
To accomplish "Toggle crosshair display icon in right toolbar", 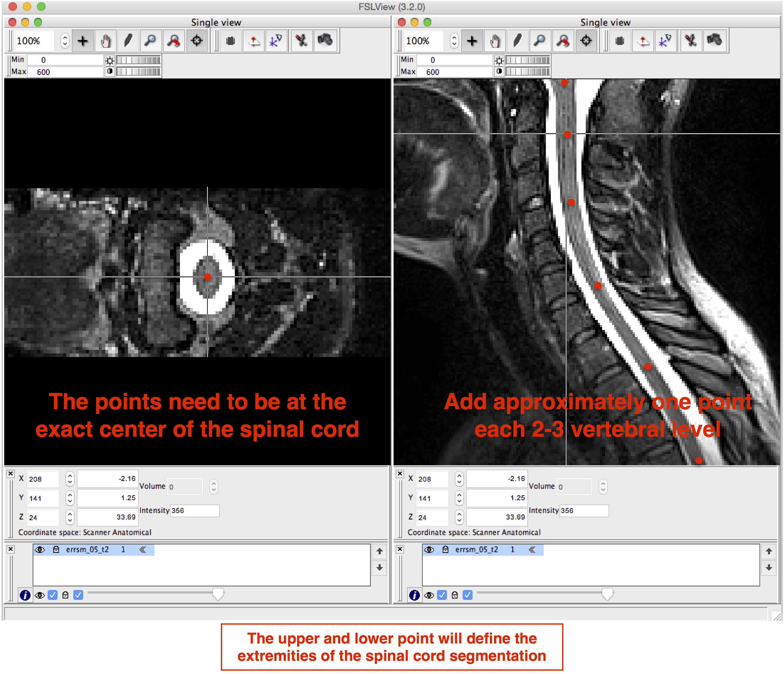I will pos(586,40).
